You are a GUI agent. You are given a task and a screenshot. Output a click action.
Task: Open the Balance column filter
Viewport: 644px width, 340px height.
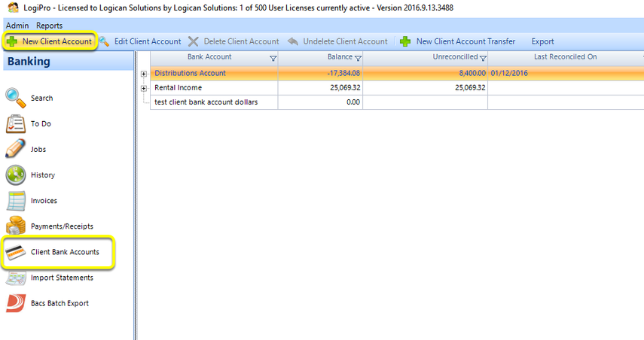358,59
